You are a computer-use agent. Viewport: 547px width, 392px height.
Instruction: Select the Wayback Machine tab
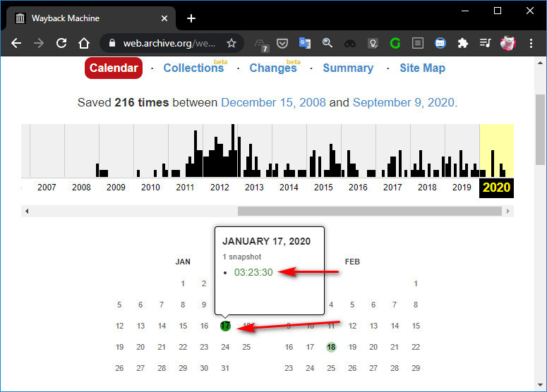91,18
